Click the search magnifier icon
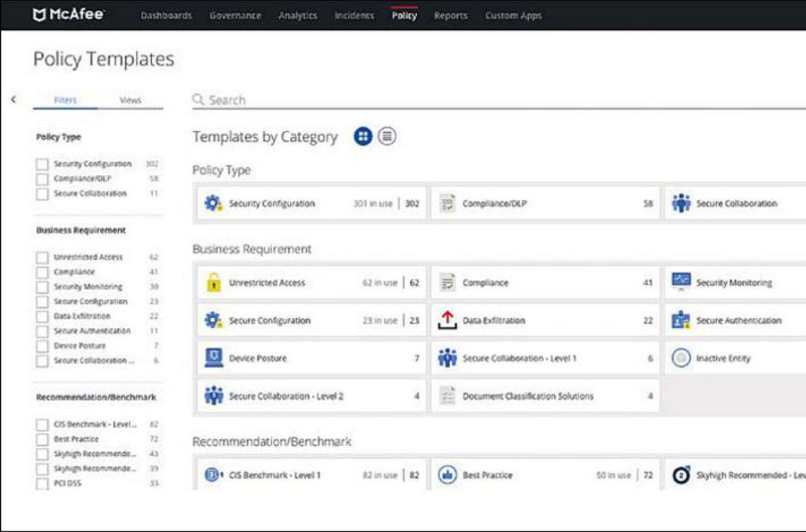Screen dimensions: 806x532 click(198, 99)
